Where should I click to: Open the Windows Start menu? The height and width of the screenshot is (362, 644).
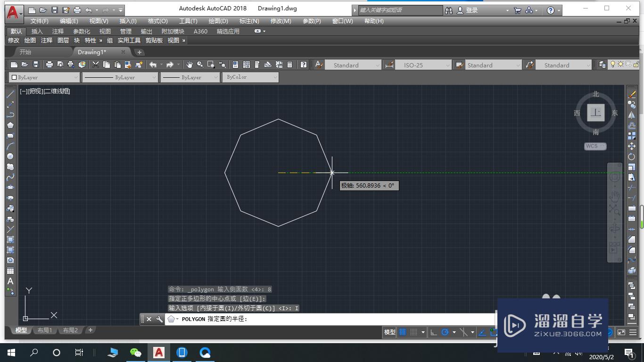click(x=11, y=352)
